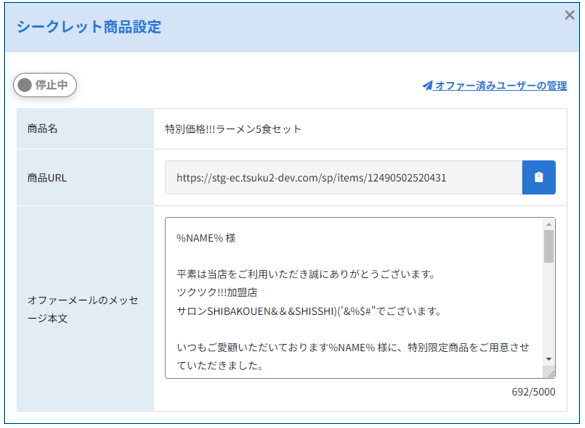Click the message textarea scrollbar thumb
The height and width of the screenshot is (428, 585).
coord(548,246)
